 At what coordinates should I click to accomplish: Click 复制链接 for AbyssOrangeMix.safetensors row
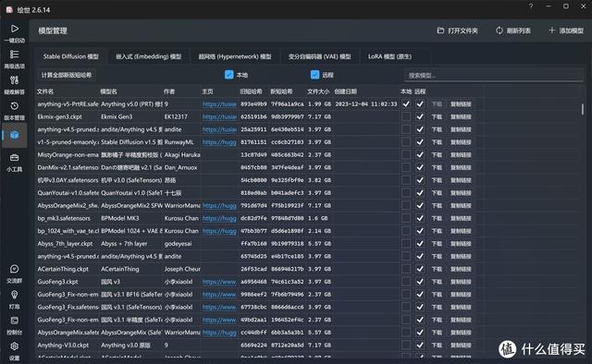pos(461,333)
